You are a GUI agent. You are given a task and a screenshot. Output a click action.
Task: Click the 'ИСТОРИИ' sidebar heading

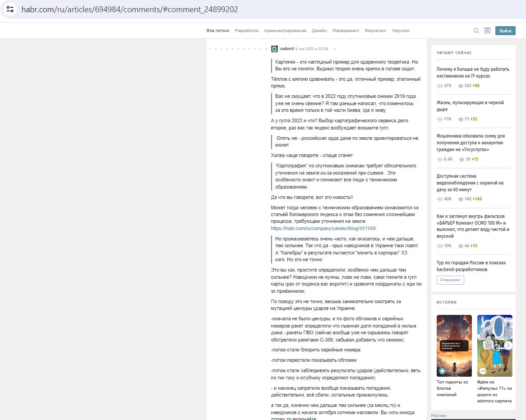[x=447, y=302]
